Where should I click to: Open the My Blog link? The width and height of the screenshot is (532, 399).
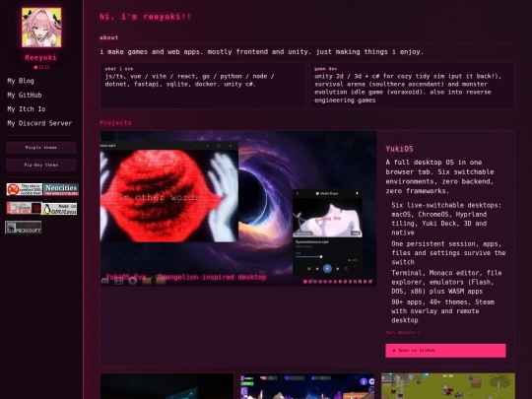[x=21, y=81]
